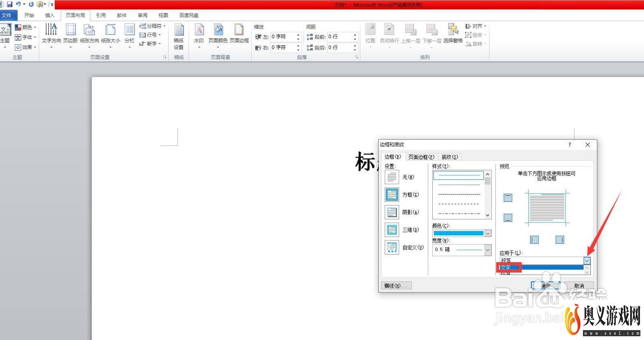Open the 水印 watermark menu

(199, 35)
